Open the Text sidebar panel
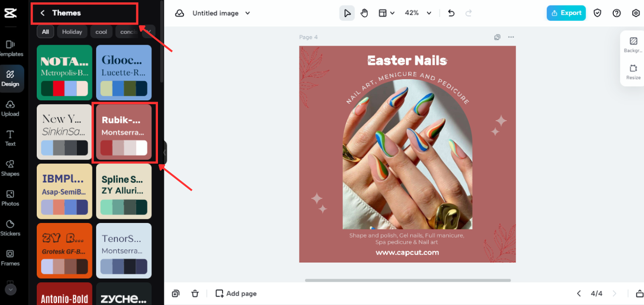This screenshot has width=644, height=305. 10,138
